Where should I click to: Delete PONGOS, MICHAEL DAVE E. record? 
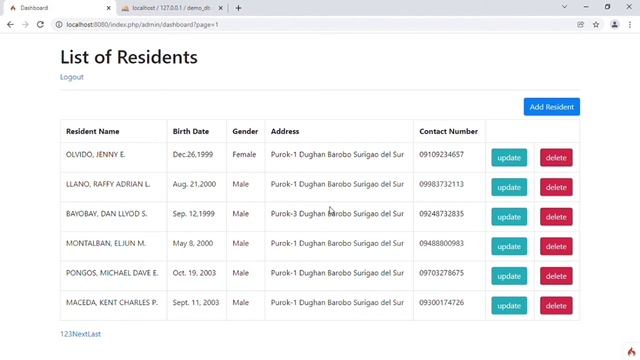coord(556,276)
